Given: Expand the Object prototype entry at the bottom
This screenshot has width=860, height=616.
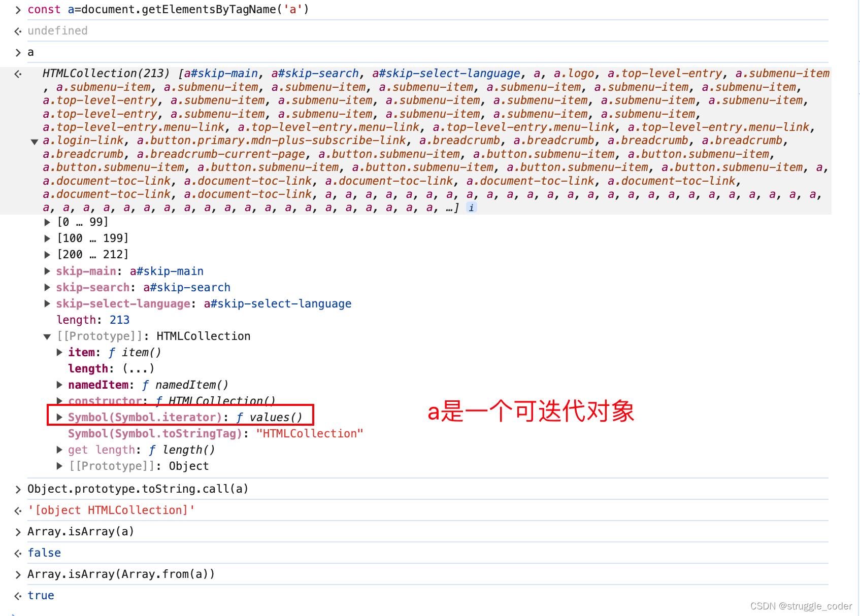Looking at the screenshot, I should 59,466.
